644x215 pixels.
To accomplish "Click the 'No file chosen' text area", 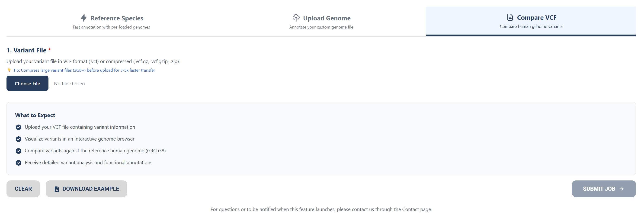I will tap(69, 83).
